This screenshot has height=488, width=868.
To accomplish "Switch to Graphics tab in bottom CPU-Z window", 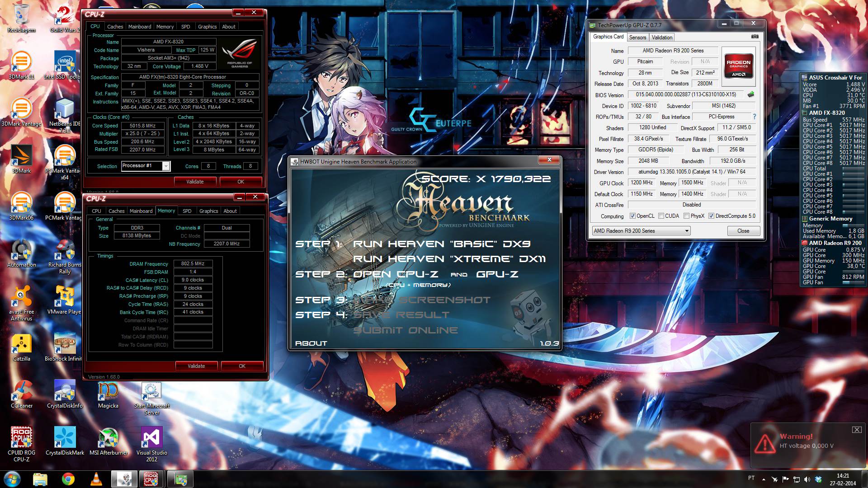I will tap(208, 211).
